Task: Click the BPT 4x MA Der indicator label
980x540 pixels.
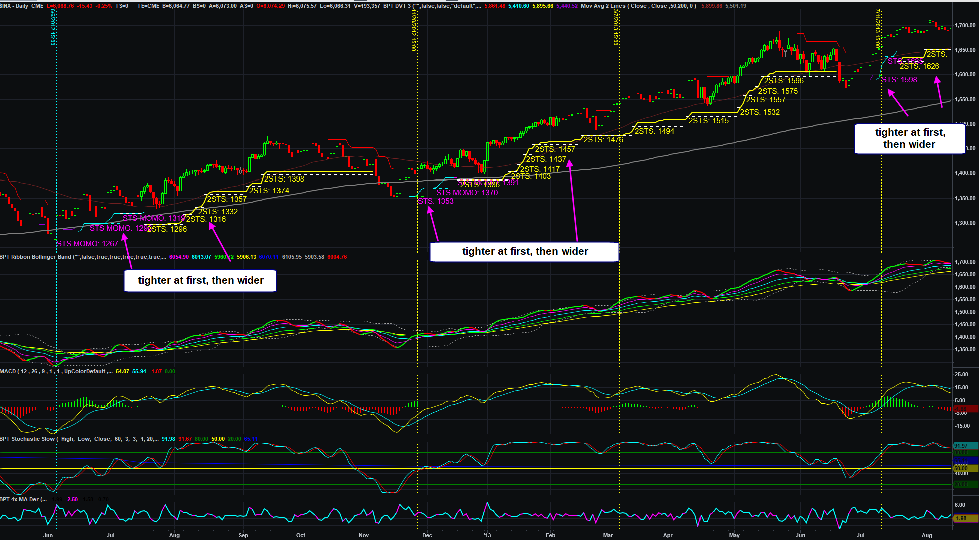Action: [24, 499]
